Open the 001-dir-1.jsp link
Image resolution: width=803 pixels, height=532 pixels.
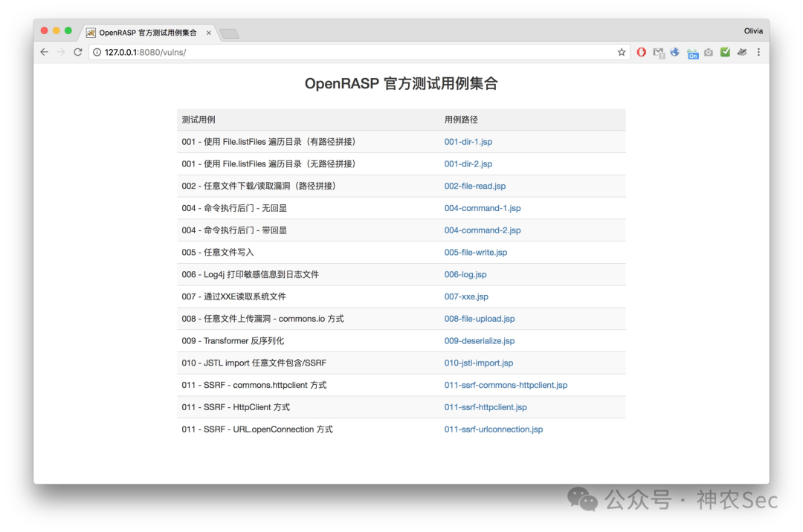(x=468, y=142)
